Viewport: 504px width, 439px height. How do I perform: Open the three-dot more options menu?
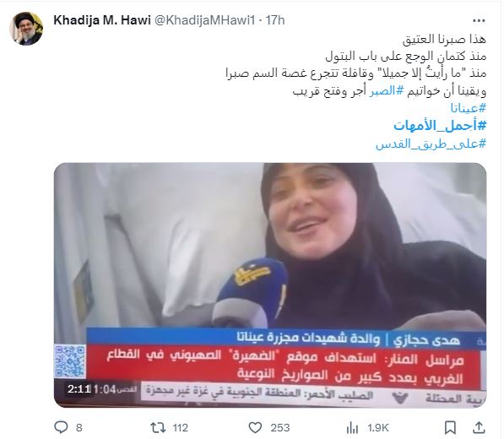click(x=479, y=21)
